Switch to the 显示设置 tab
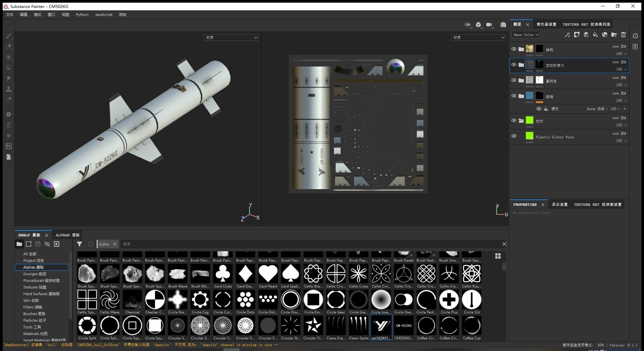The height and width of the screenshot is (351, 644). tap(560, 204)
